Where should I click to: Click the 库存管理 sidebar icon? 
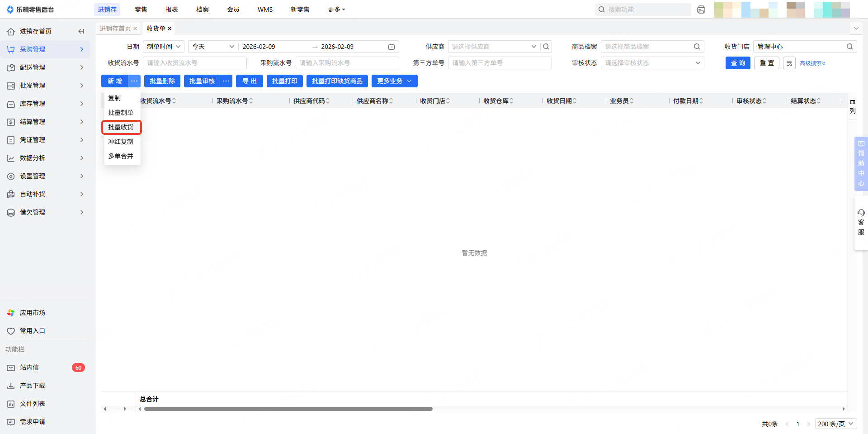(11, 104)
